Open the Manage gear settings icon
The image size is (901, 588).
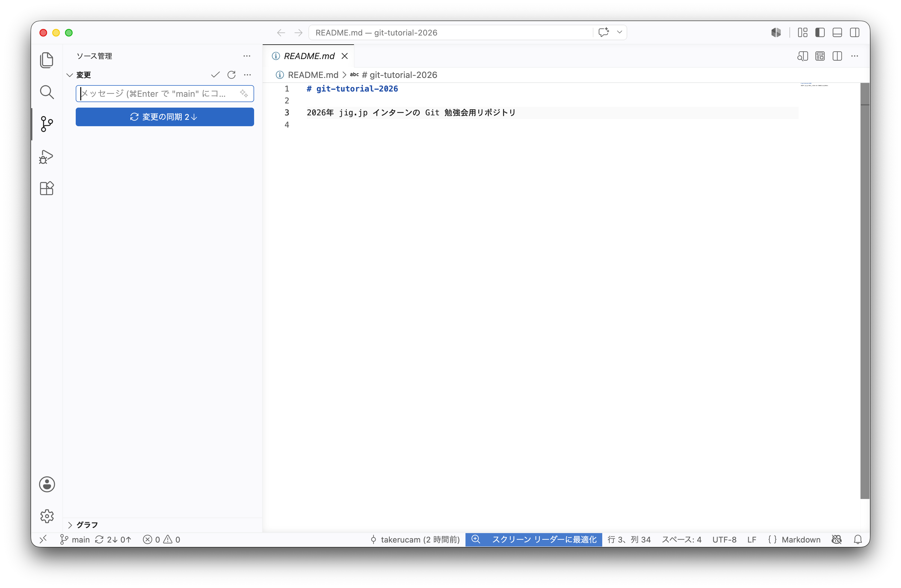point(47,516)
